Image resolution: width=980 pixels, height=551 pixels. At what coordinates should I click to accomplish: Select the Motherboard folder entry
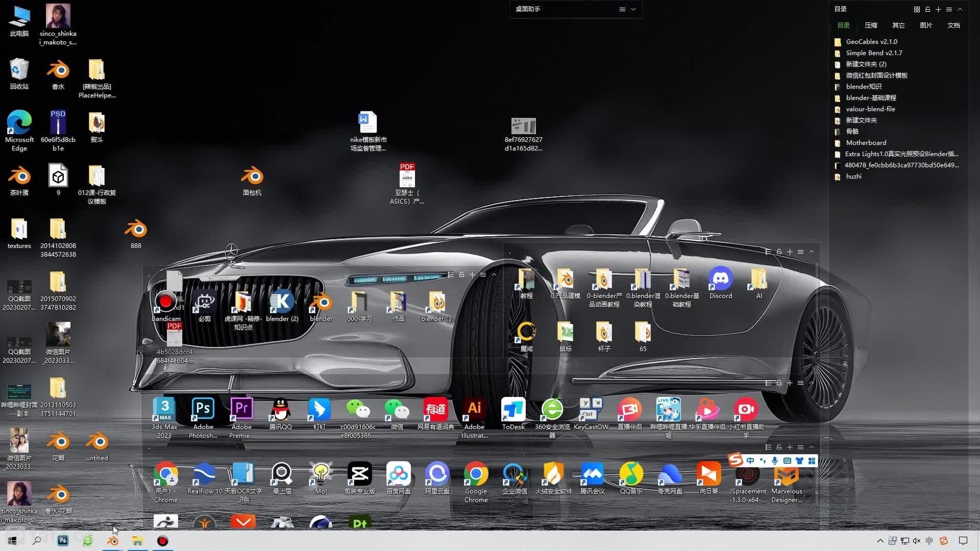[x=866, y=143]
